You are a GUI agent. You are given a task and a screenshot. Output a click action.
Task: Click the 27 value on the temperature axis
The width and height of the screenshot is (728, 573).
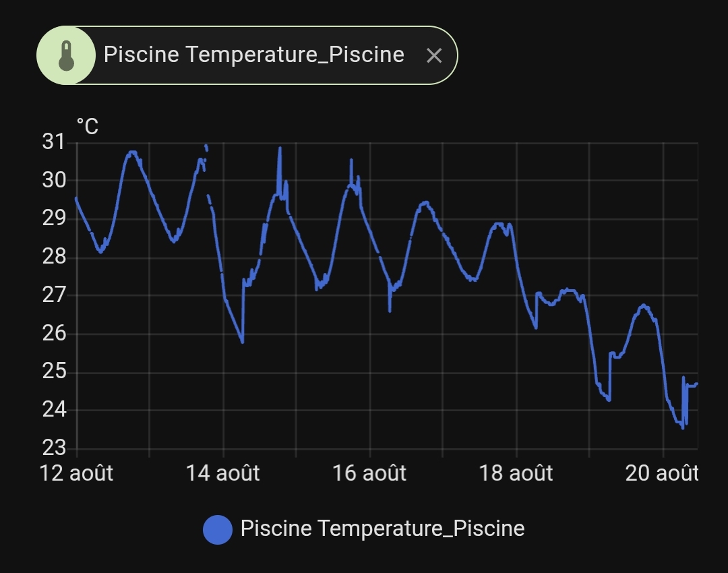tap(53, 295)
